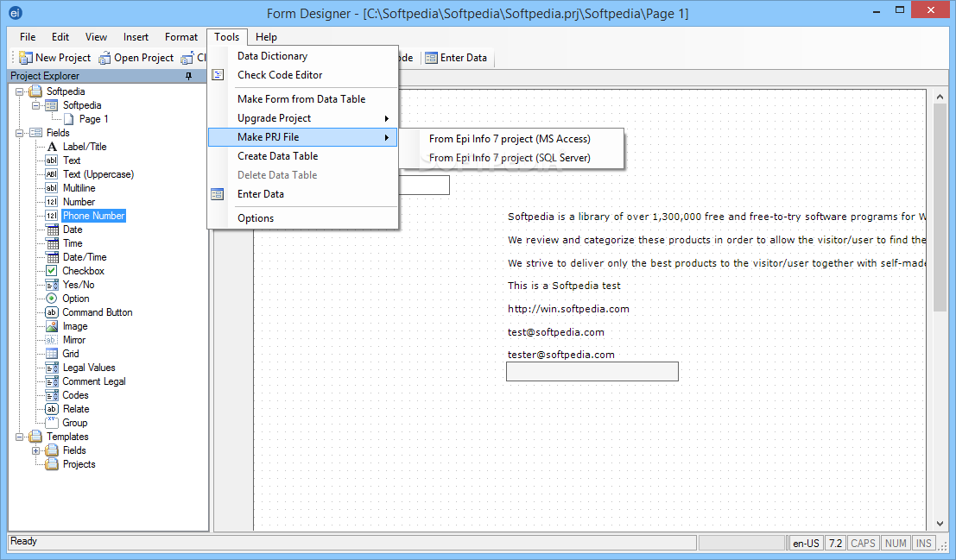956x560 pixels.
Task: Click the Option radio field icon
Action: 52,299
